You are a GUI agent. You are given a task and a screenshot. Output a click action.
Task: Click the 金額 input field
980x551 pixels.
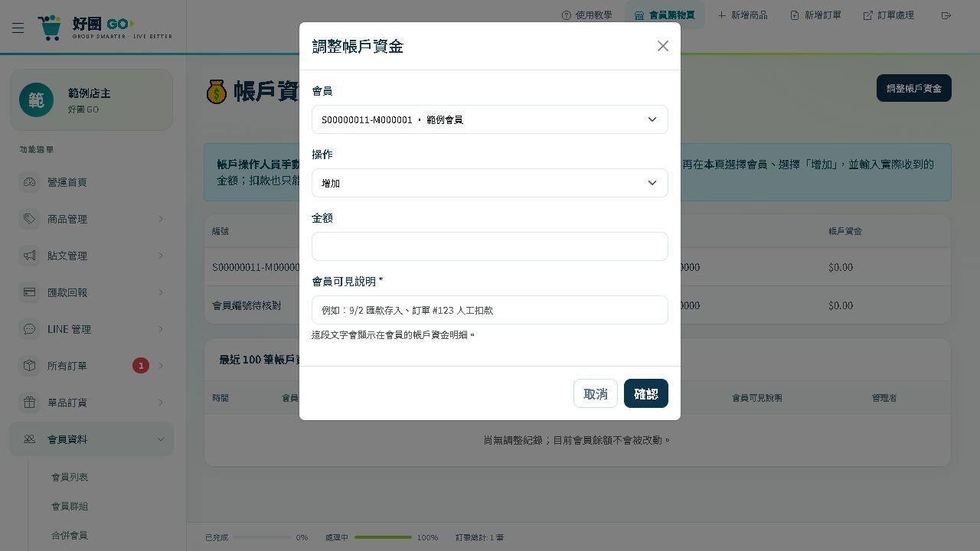point(490,246)
